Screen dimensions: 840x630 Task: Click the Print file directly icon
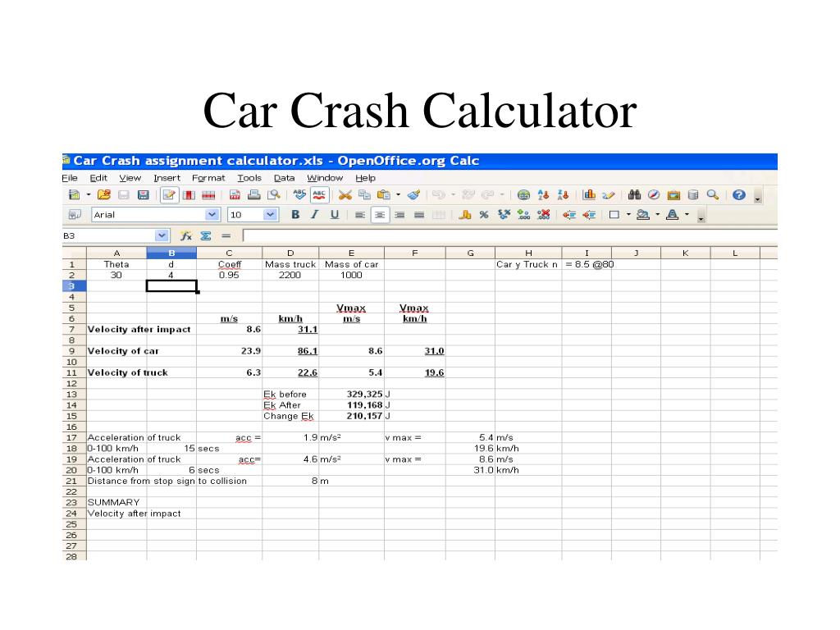[254, 195]
